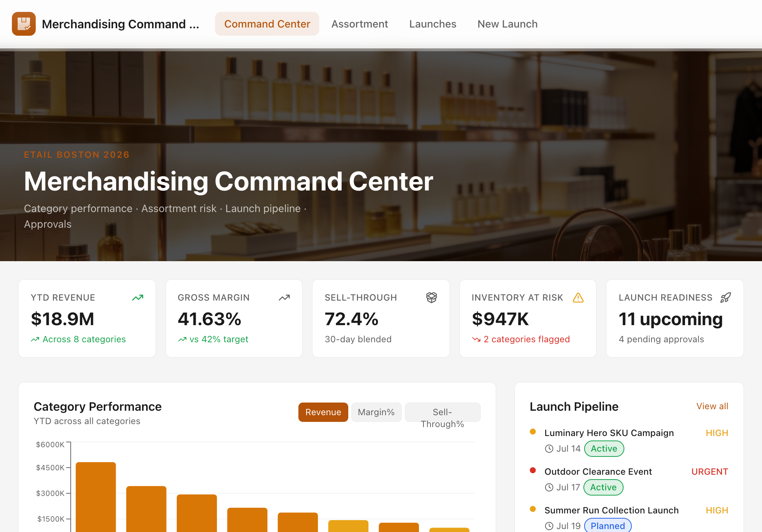Switch to the Launches tab
The width and height of the screenshot is (762, 532).
(x=433, y=24)
